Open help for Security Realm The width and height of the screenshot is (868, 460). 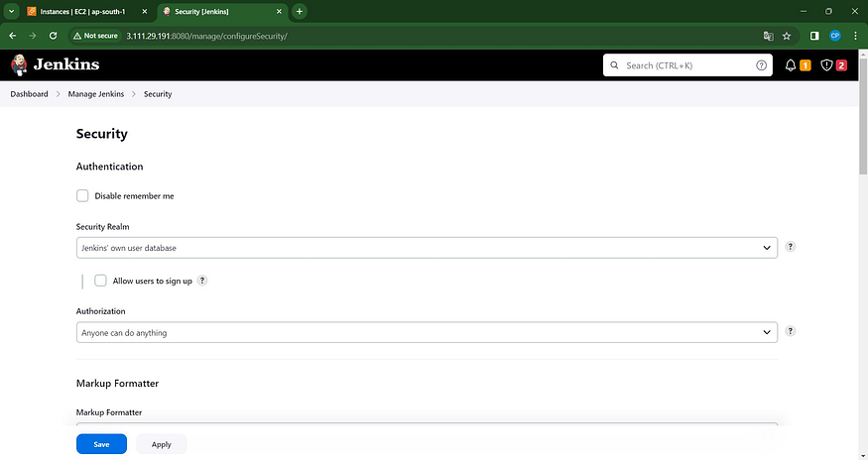click(x=791, y=247)
